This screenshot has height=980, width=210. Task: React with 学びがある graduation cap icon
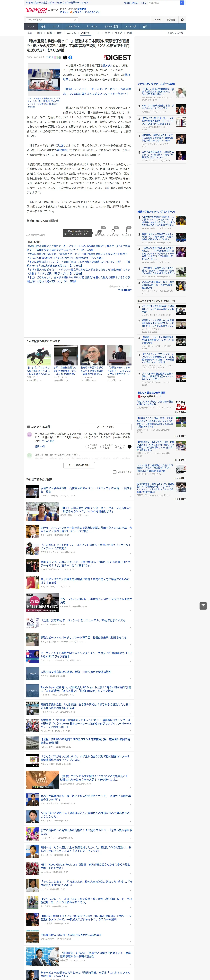click(x=99, y=231)
